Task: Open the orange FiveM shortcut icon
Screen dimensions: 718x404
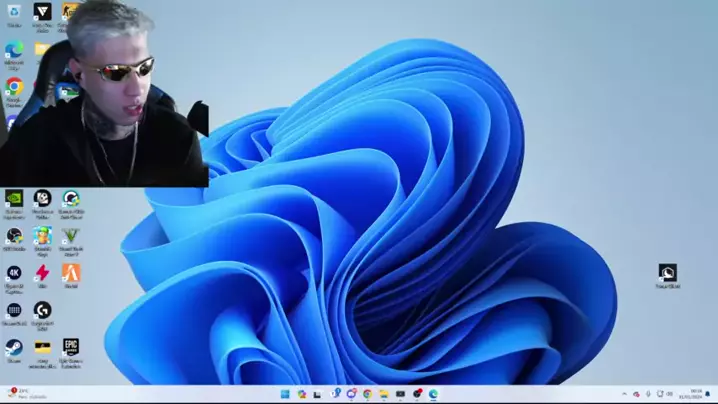Action: (70, 272)
